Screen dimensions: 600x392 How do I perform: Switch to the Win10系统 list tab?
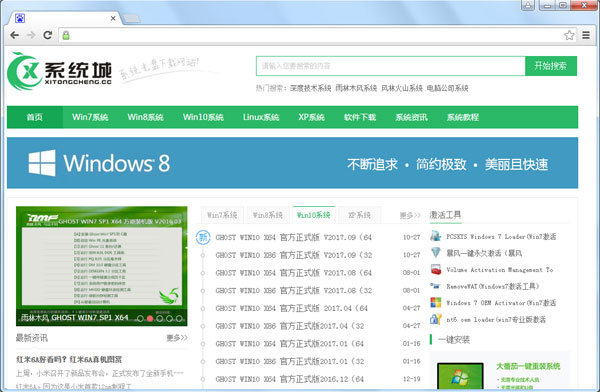(x=313, y=215)
